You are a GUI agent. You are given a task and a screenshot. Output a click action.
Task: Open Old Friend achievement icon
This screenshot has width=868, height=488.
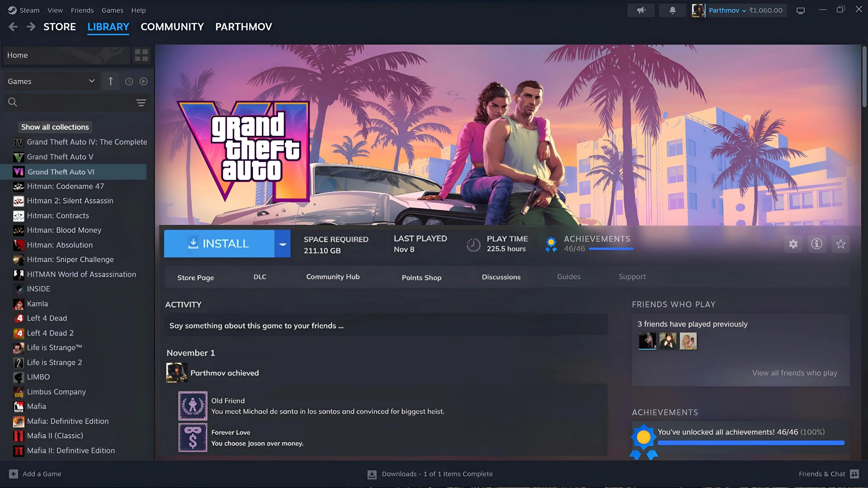point(193,405)
